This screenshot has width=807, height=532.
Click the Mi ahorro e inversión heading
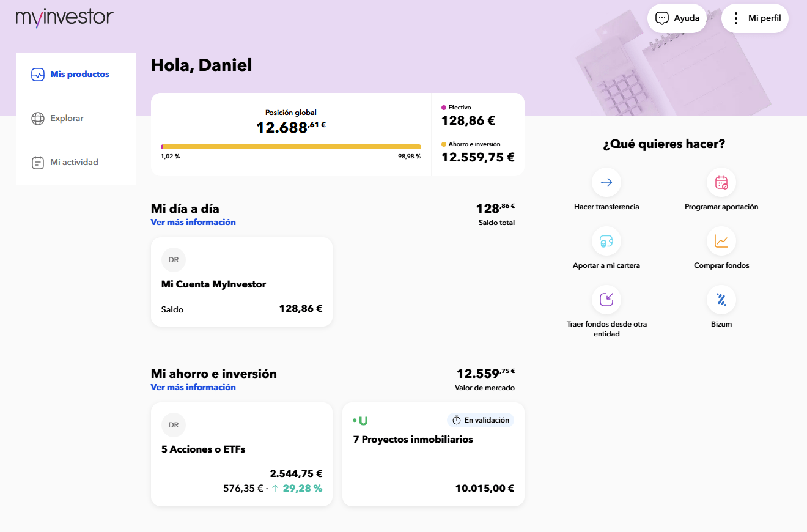pos(214,374)
